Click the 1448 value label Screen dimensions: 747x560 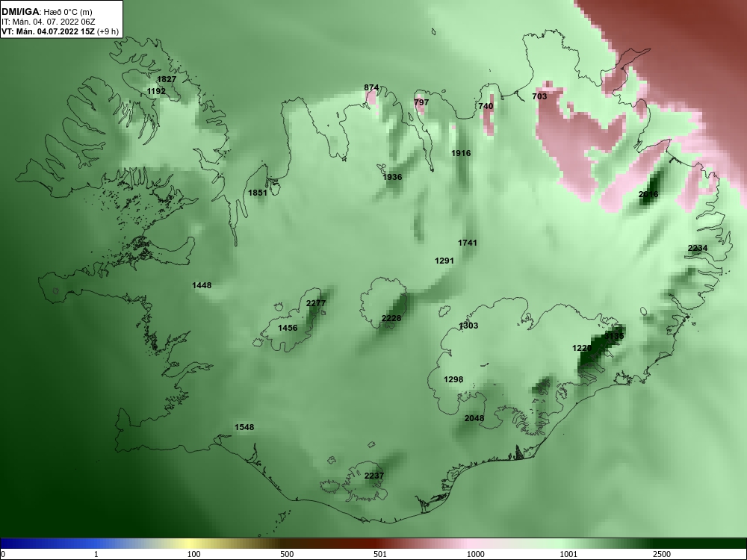pos(202,285)
